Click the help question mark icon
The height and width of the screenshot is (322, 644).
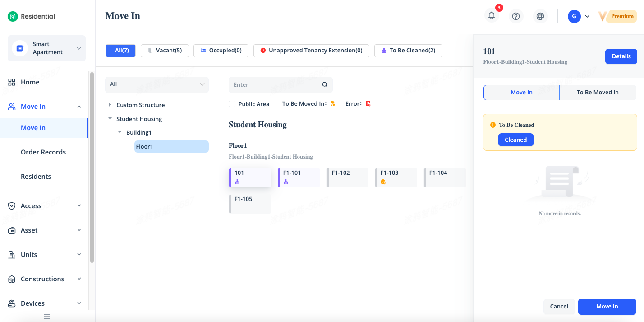coord(516,16)
